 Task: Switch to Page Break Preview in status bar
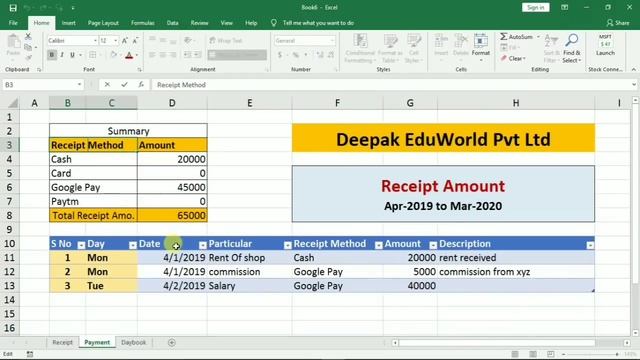551,354
